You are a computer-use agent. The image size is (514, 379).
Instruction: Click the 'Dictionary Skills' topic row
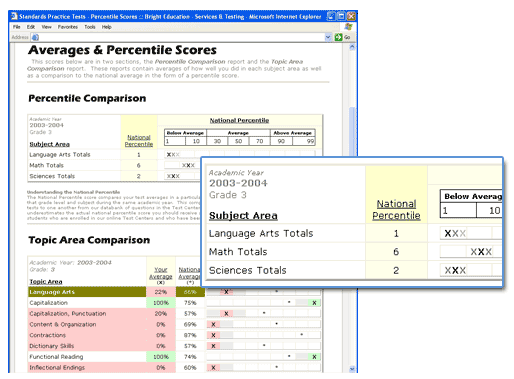[x=87, y=346]
